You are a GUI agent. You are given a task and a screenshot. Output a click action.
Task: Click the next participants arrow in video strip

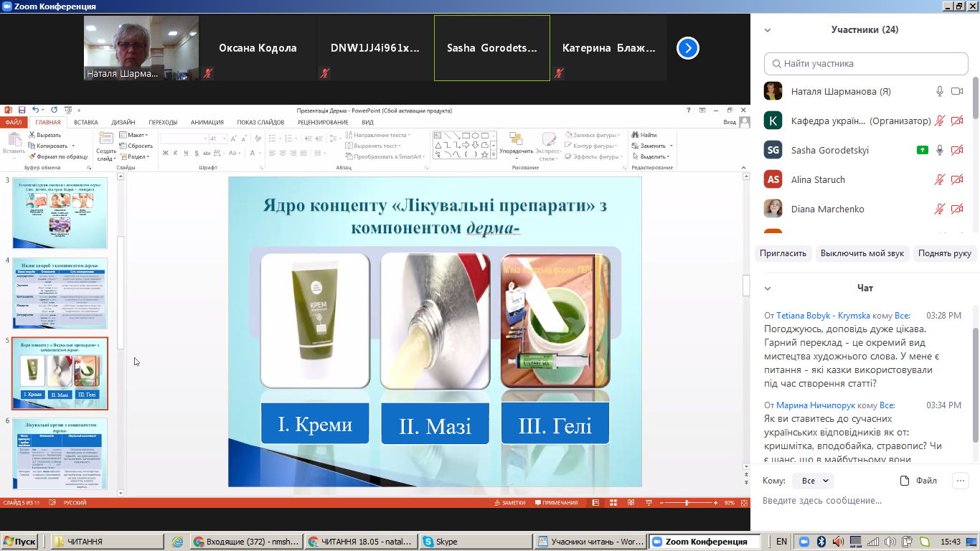point(687,48)
